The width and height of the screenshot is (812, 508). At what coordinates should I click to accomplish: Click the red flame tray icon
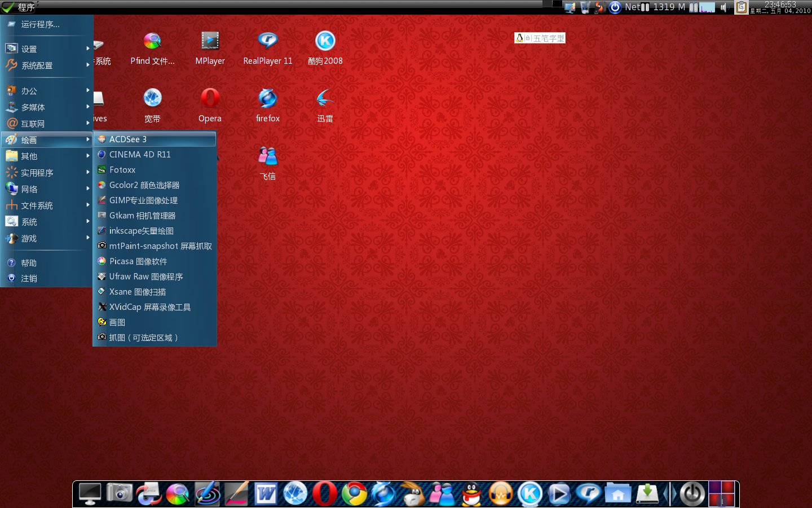pos(600,7)
